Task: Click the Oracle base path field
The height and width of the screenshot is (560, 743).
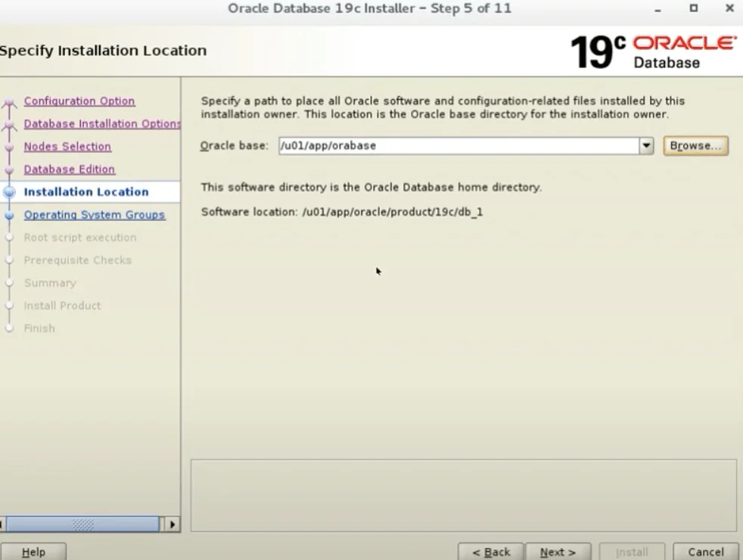Action: (x=459, y=146)
